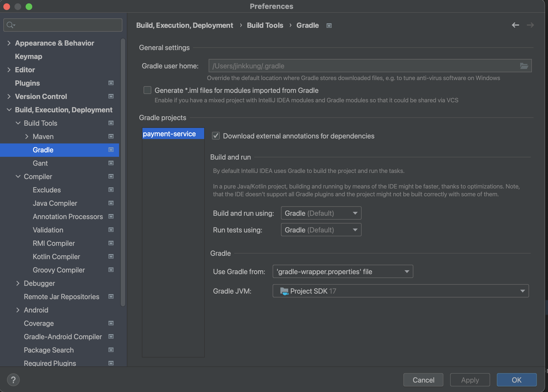Open the Run tests using dropdown
548x392 pixels.
321,230
